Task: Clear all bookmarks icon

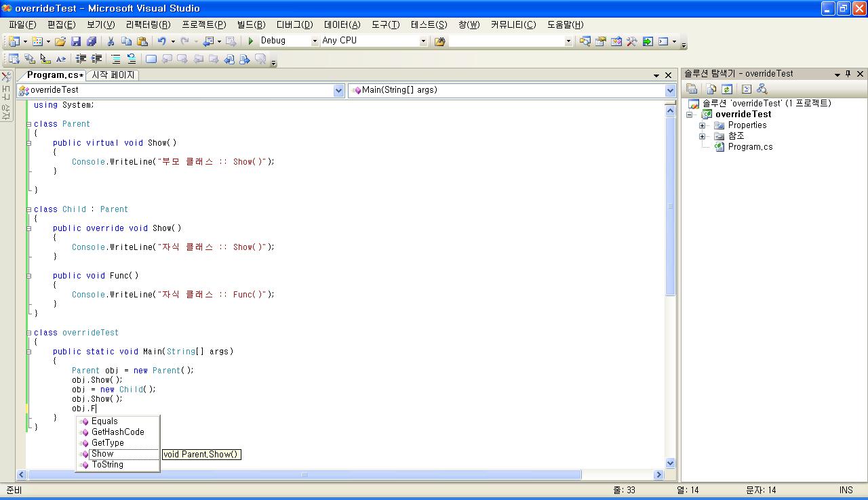Action: [x=260, y=59]
